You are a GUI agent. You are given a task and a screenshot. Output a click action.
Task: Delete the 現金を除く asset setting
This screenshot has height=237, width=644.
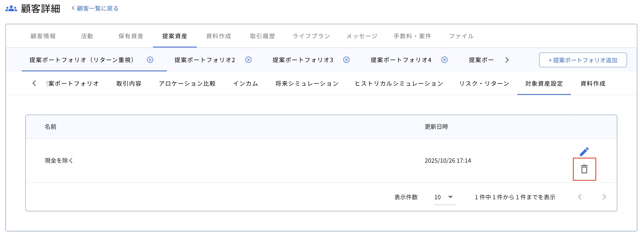point(585,169)
